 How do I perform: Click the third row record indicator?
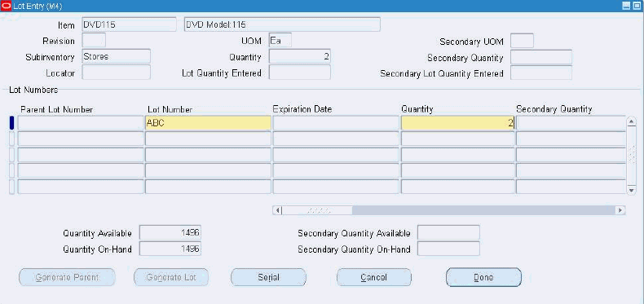(11, 155)
